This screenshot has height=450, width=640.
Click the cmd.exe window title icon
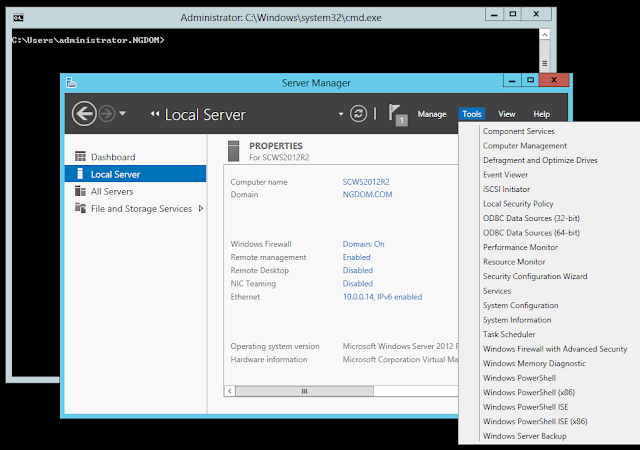point(18,18)
